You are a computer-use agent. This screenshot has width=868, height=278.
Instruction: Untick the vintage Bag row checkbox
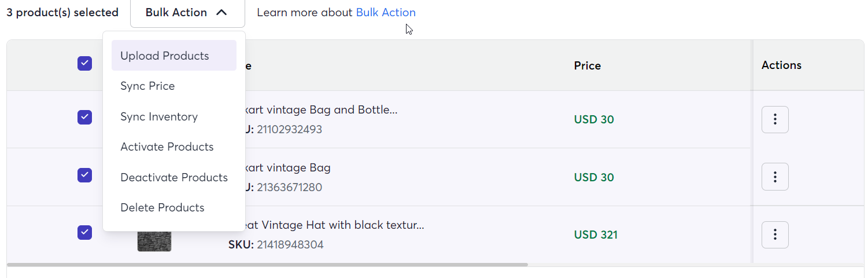[x=84, y=175]
